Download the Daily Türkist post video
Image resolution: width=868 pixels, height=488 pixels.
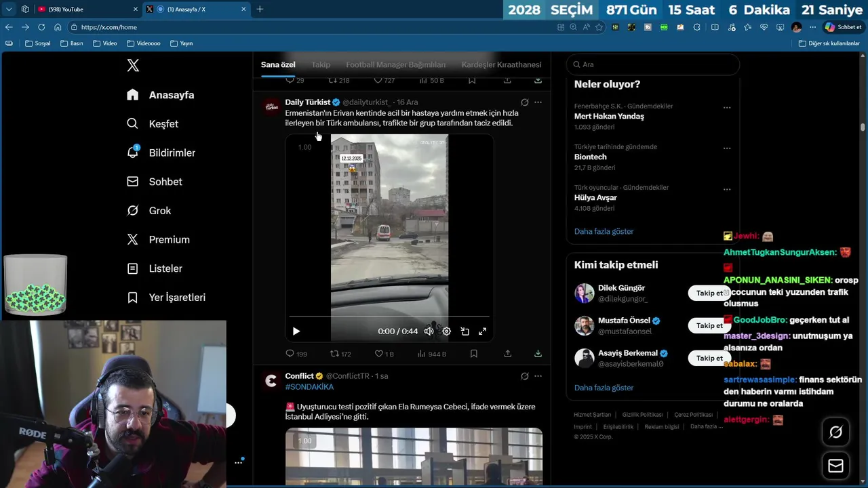538,354
